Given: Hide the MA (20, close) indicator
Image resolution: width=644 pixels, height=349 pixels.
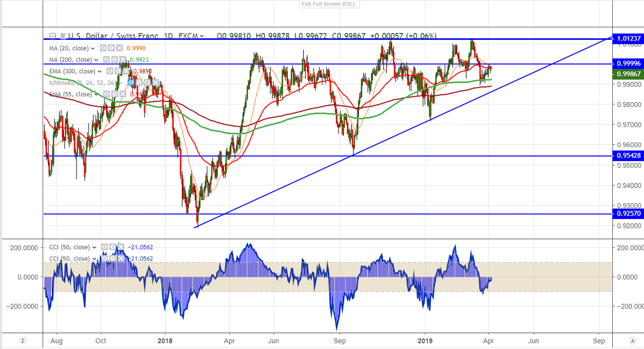Looking at the screenshot, I should [x=103, y=48].
